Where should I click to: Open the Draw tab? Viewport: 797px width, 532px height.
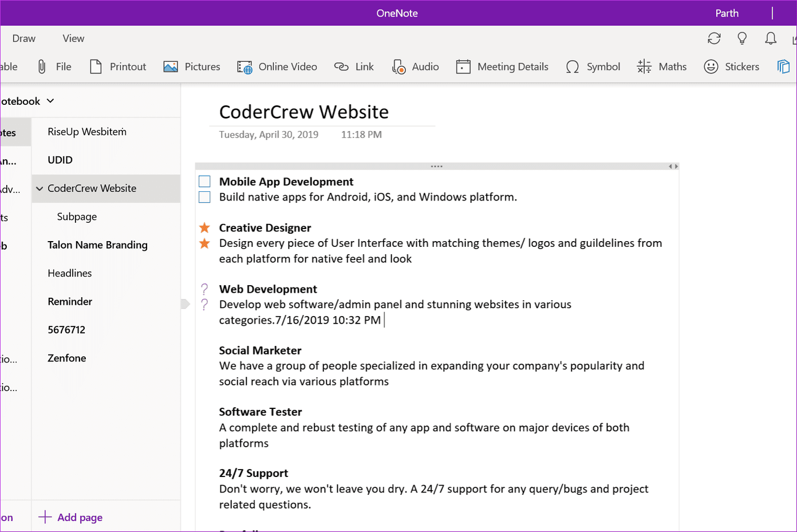[24, 38]
